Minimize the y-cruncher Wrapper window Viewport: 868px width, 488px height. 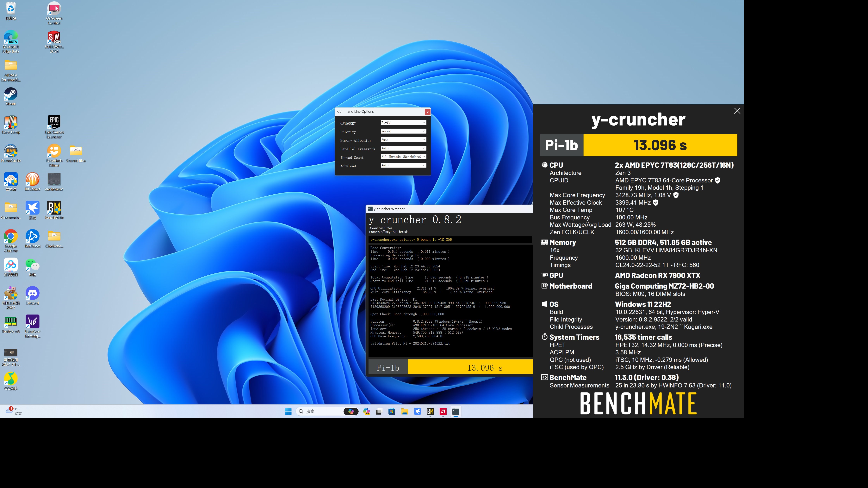click(x=531, y=209)
